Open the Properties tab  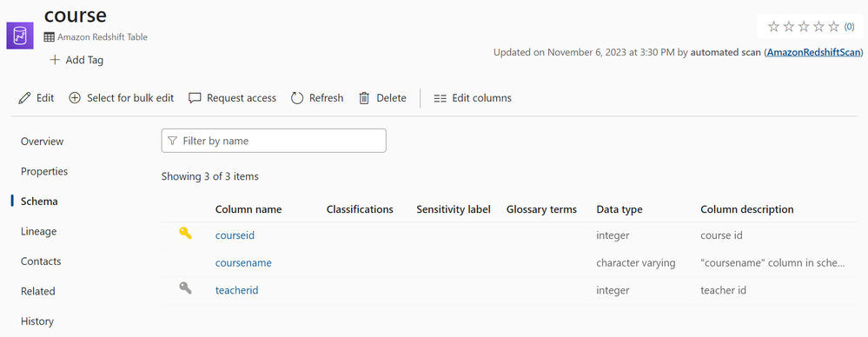coord(44,172)
